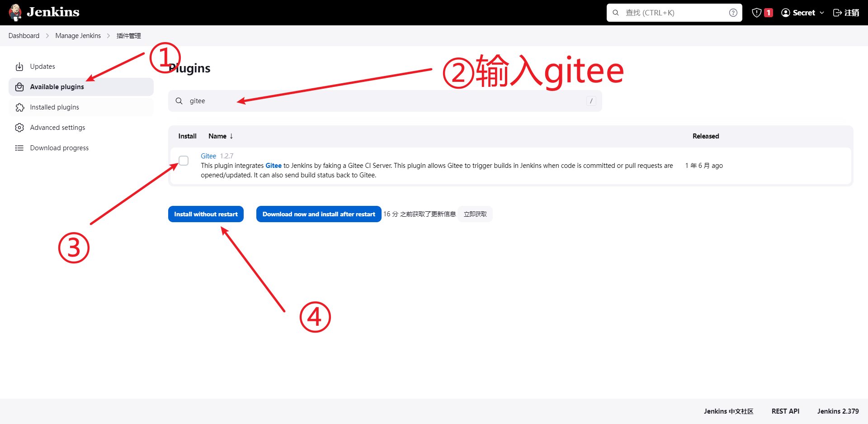Expand the chevron after Dashboard breadcrumb

click(x=47, y=36)
